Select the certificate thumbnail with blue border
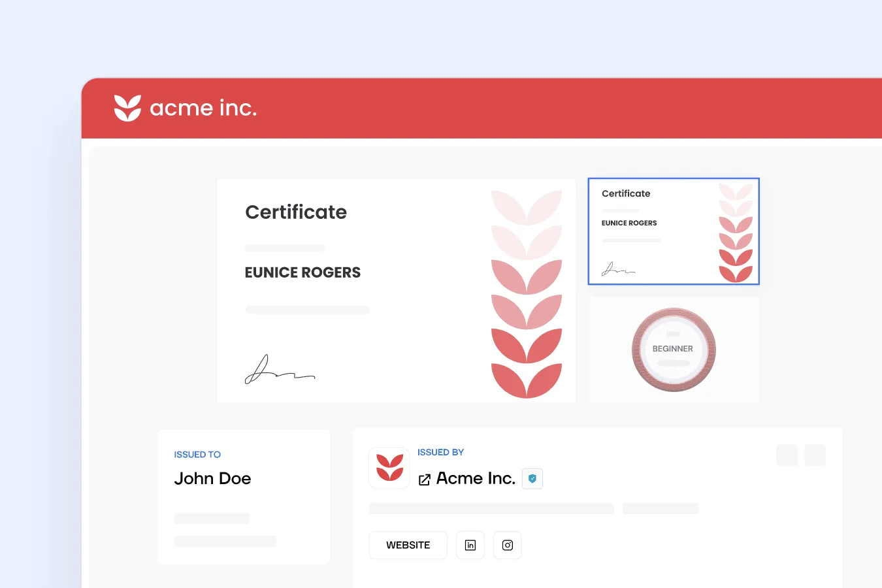 (674, 231)
